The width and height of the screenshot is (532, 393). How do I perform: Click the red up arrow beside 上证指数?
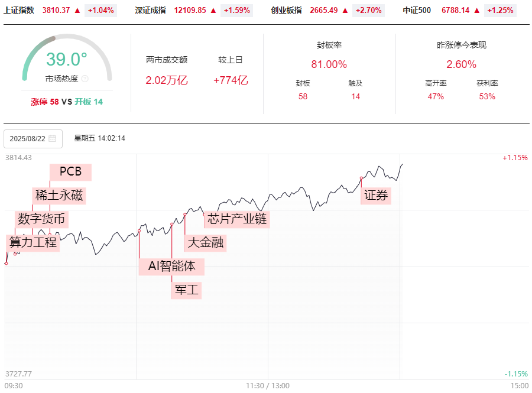tap(77, 11)
